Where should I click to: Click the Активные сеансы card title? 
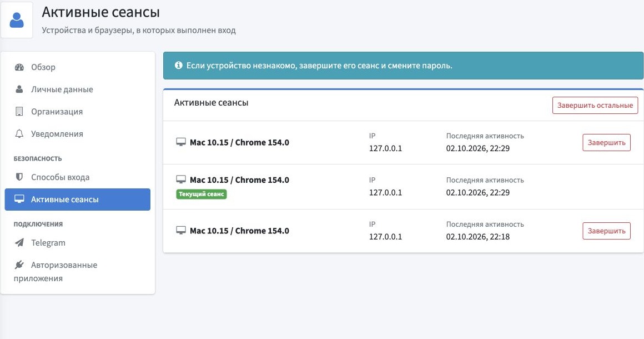[x=211, y=103]
